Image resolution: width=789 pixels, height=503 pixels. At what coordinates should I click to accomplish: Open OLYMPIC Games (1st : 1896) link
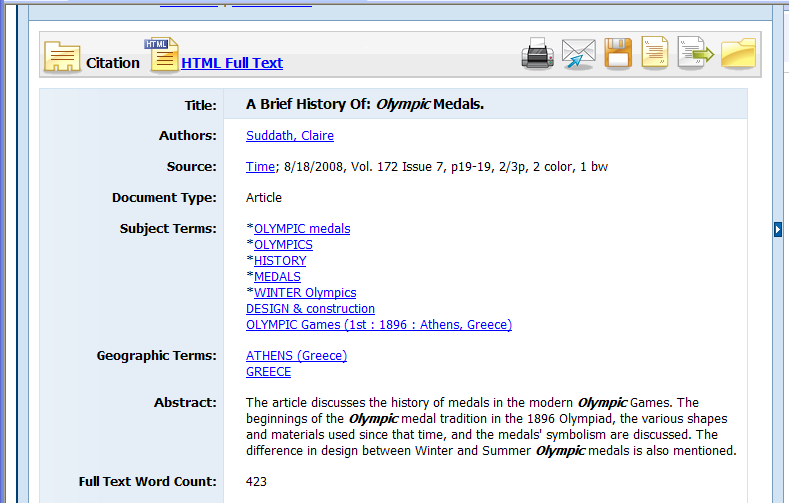(379, 325)
